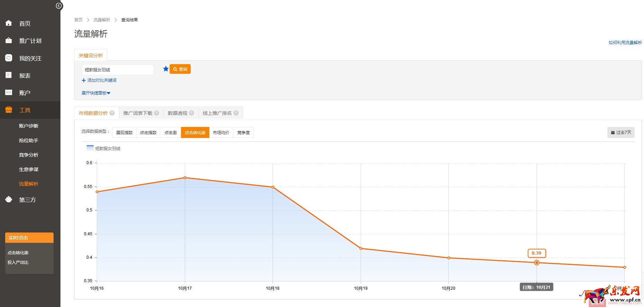Collapse the 工具 sidebar menu
The height and width of the screenshot is (307, 644).
[x=25, y=110]
